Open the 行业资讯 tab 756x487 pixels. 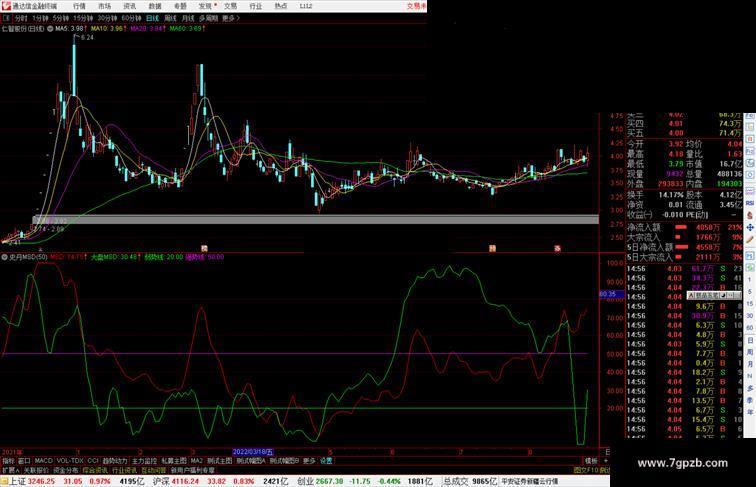124,470
